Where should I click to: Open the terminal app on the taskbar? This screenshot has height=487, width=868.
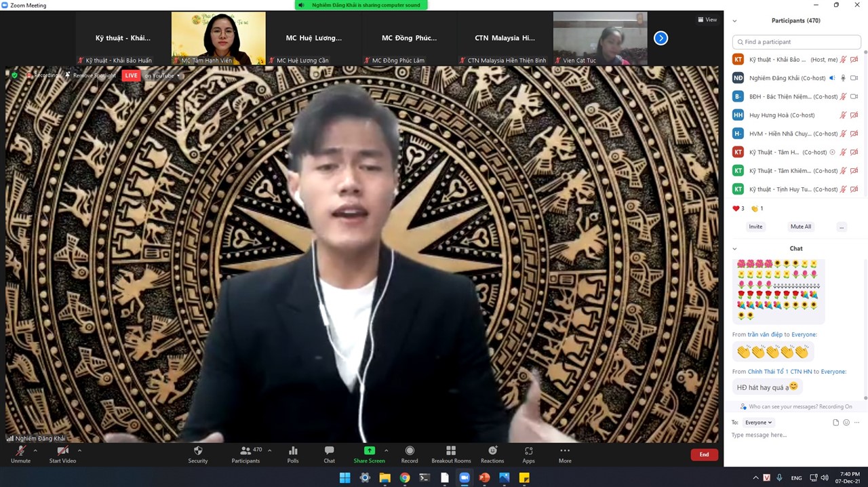425,478
